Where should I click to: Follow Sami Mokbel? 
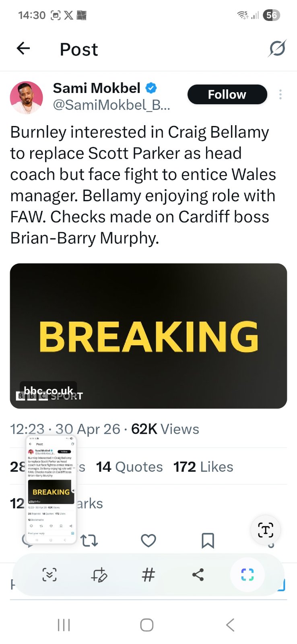[227, 95]
